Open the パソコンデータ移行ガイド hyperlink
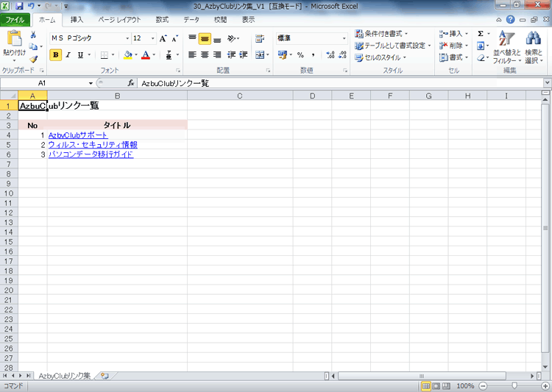 pyautogui.click(x=91, y=154)
